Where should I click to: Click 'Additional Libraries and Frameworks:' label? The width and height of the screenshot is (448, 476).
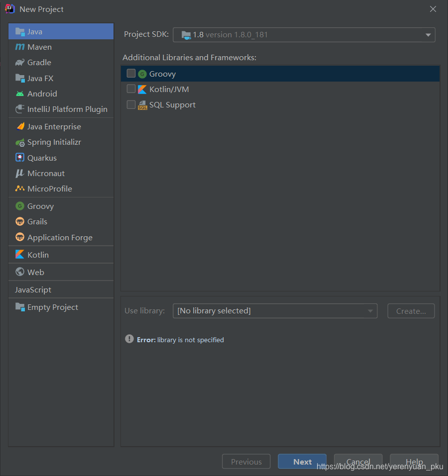click(x=190, y=57)
